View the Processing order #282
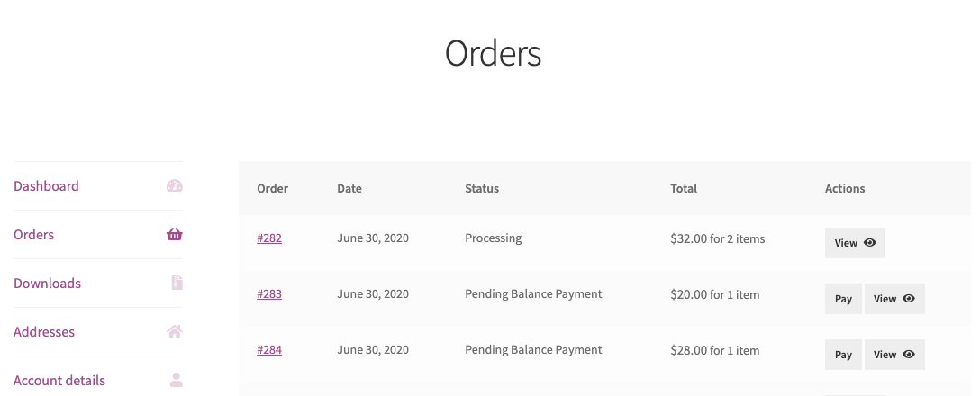This screenshot has width=980, height=396. [x=855, y=242]
